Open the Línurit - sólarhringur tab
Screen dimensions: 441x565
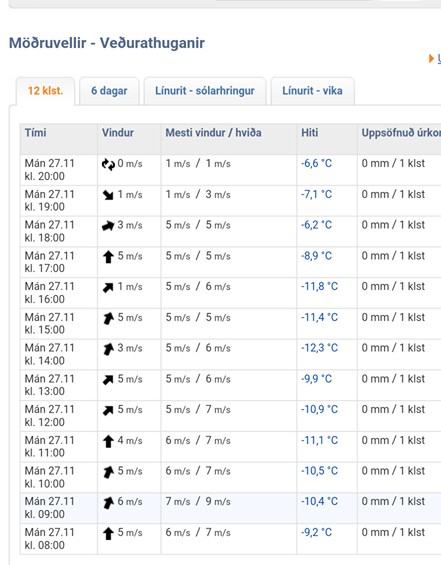click(x=205, y=91)
